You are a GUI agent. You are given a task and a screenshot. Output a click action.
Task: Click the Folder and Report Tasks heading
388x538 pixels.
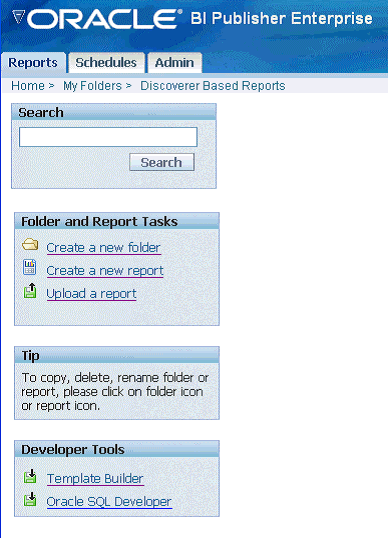(99, 222)
